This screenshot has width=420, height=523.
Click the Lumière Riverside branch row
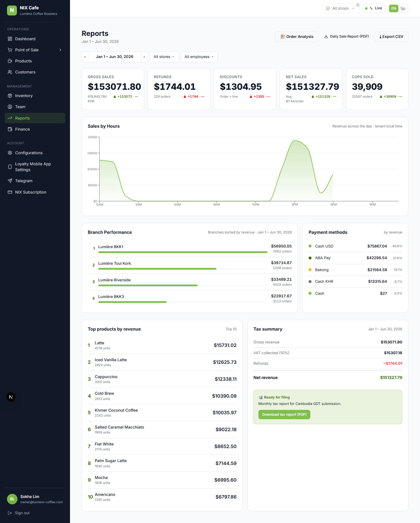click(190, 282)
